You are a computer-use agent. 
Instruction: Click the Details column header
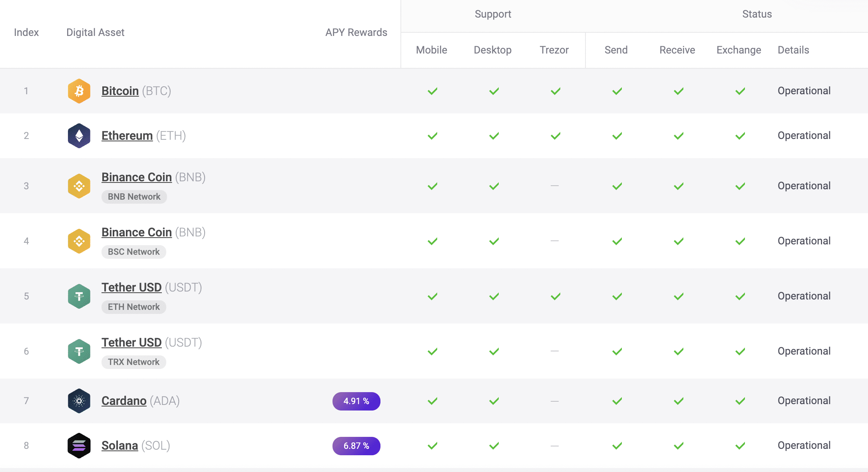point(793,50)
